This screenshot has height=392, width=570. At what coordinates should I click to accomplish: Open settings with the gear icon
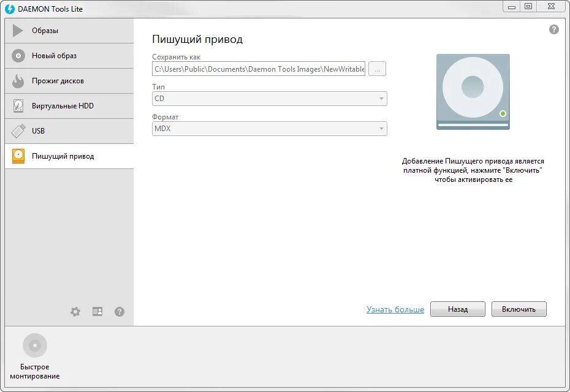click(x=75, y=311)
